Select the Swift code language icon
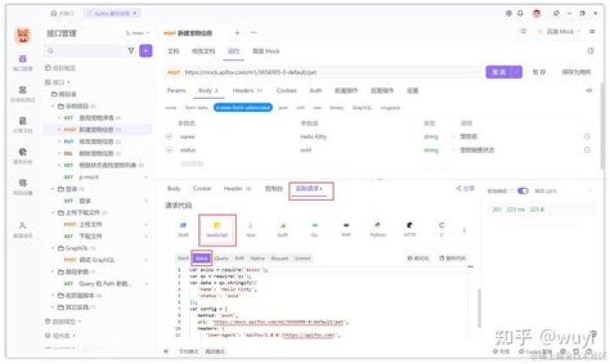The height and width of the screenshot is (364, 610). (x=283, y=229)
